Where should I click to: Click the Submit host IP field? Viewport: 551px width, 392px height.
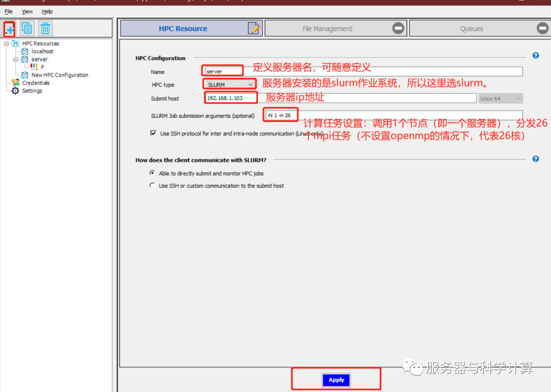click(x=340, y=98)
